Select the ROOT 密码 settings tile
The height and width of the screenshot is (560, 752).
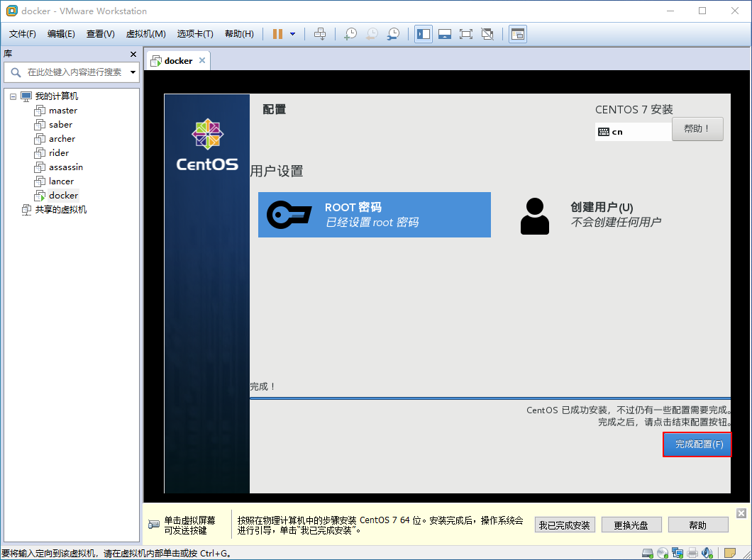375,214
